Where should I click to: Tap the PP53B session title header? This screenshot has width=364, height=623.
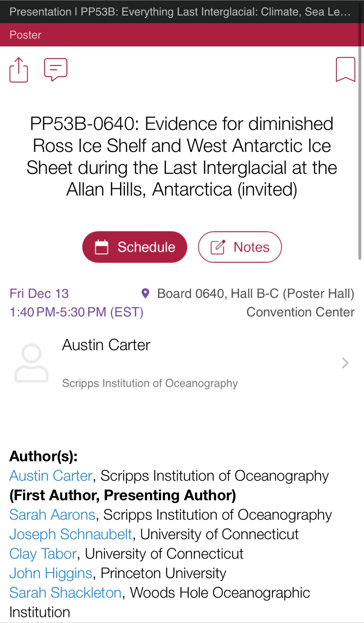point(180,12)
